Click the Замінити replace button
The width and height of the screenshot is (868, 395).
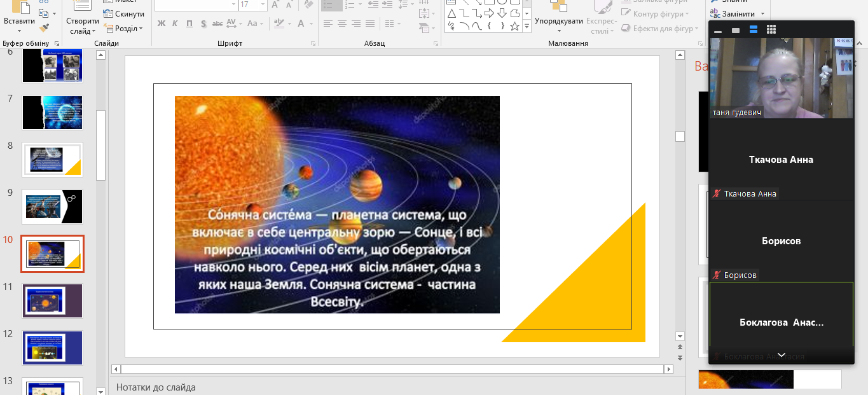(738, 14)
